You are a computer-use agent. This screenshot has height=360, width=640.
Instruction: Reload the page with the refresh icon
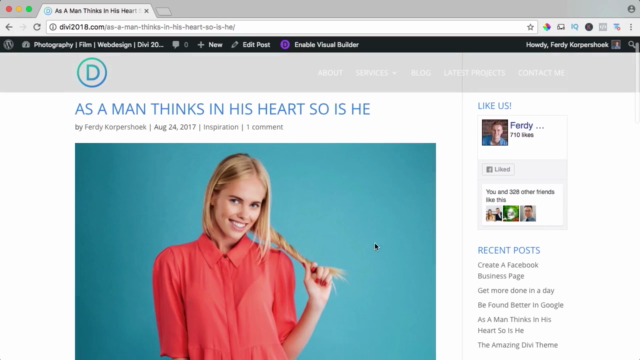click(37, 27)
